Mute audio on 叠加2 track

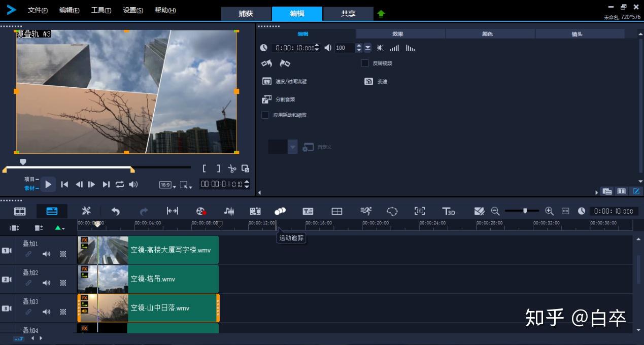(46, 283)
